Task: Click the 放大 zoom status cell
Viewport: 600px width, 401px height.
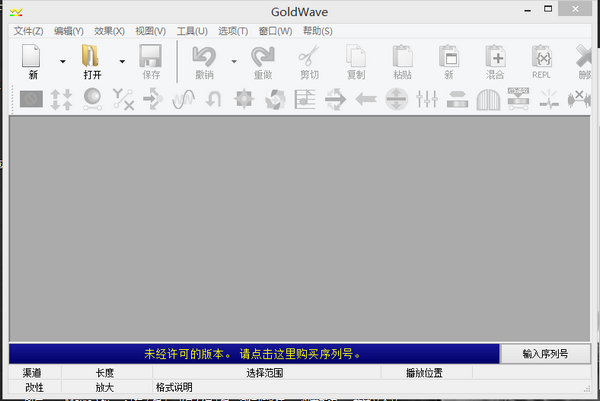Action: tap(105, 387)
